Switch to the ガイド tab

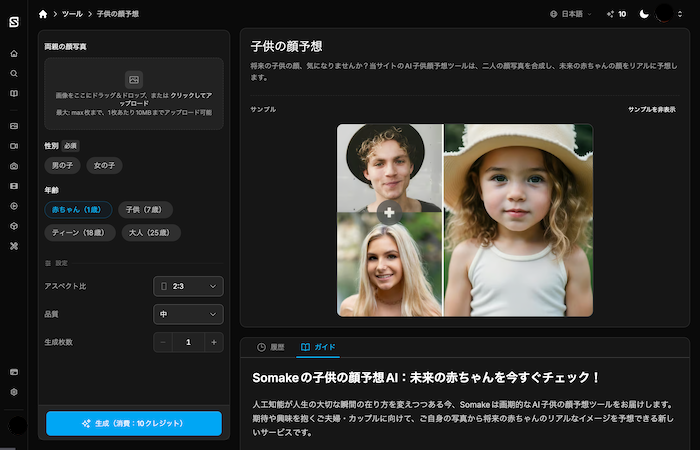tap(318, 347)
